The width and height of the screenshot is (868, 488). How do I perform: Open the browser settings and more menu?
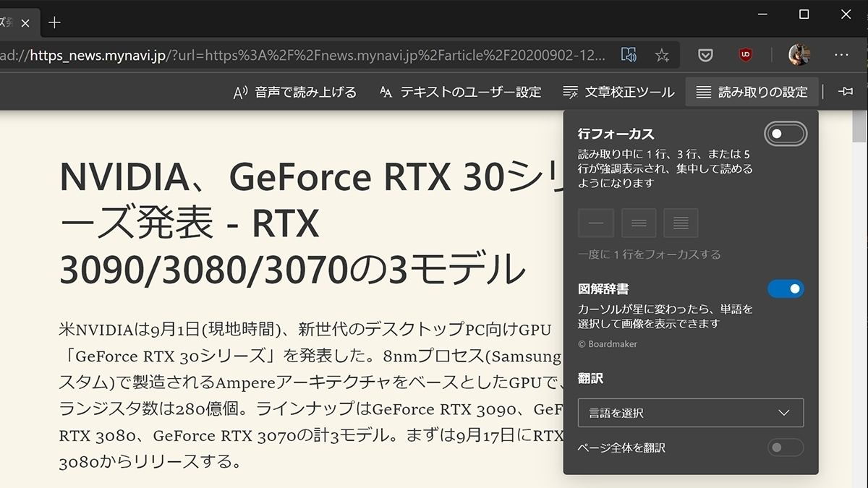[x=841, y=55]
